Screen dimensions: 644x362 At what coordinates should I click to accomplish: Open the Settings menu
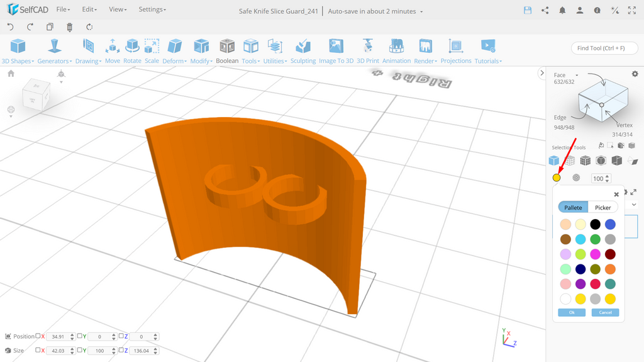(x=152, y=9)
